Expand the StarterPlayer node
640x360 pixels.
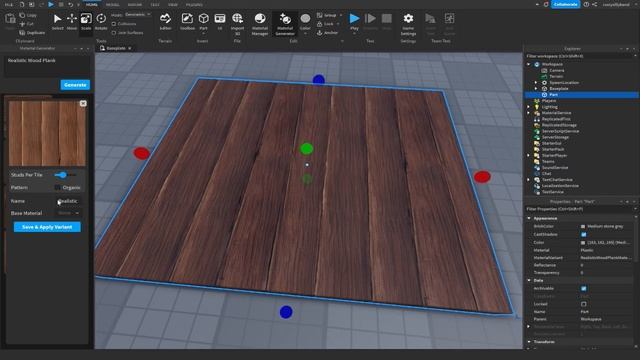[x=529, y=156]
